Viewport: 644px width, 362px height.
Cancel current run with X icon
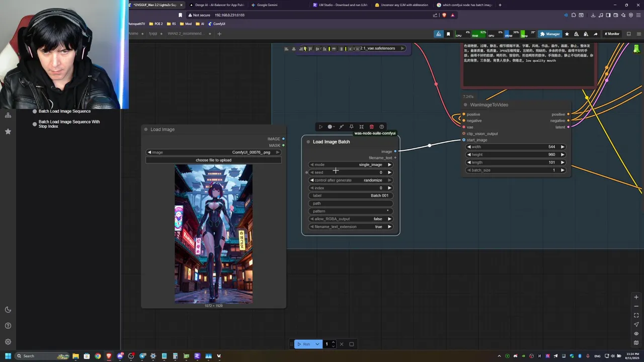[x=342, y=344]
